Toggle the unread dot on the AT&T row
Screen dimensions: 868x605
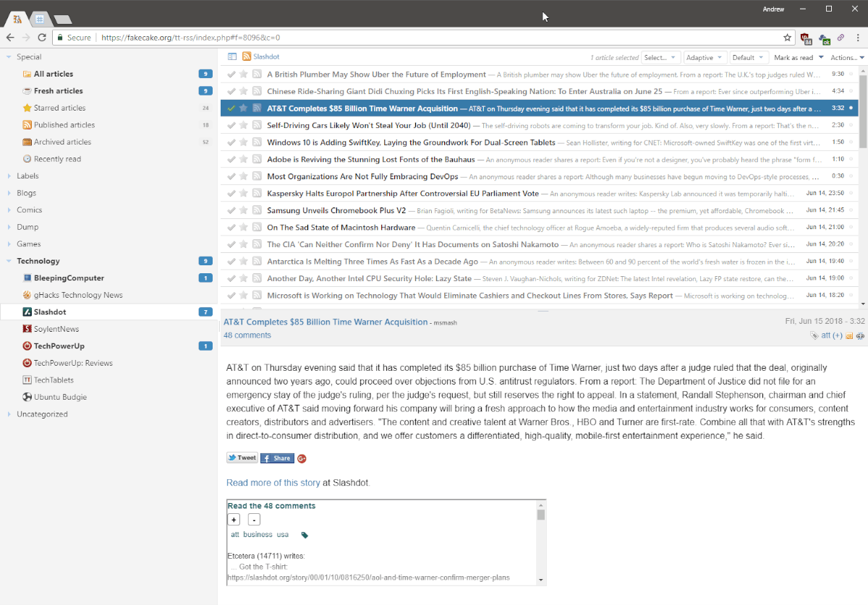[x=851, y=108]
